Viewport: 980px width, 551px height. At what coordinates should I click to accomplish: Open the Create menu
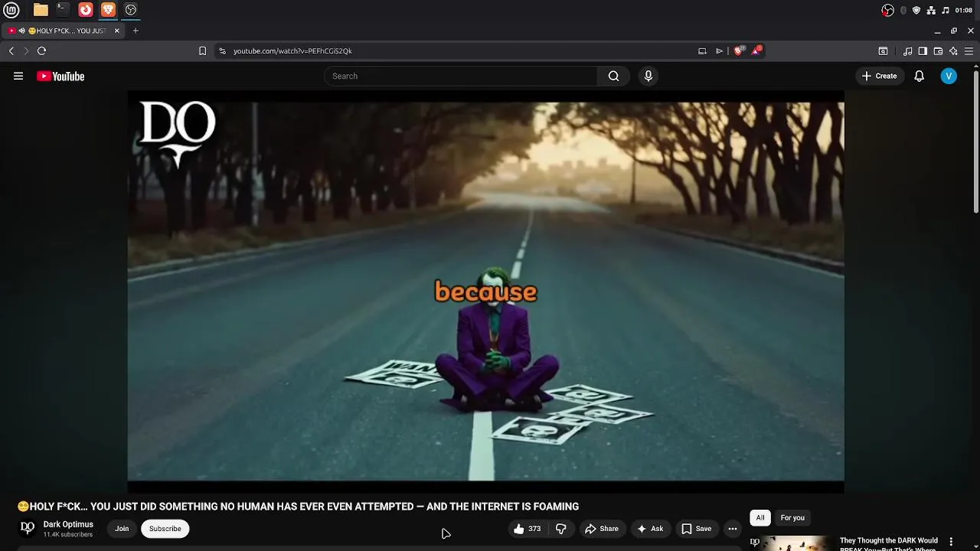[879, 76]
